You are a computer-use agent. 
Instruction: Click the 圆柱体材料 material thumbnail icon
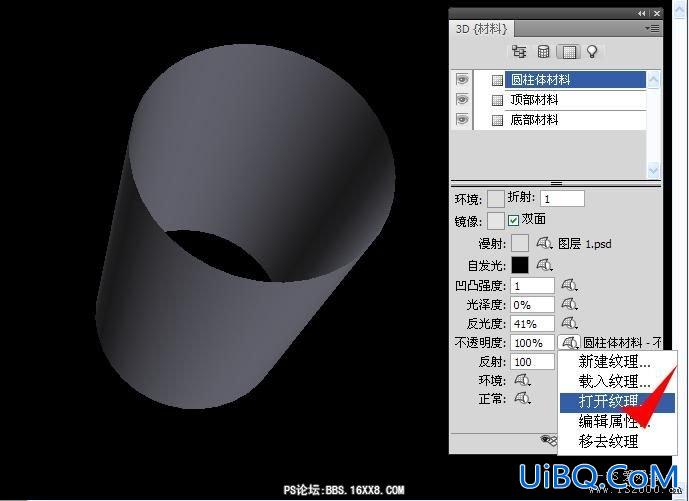(x=497, y=80)
